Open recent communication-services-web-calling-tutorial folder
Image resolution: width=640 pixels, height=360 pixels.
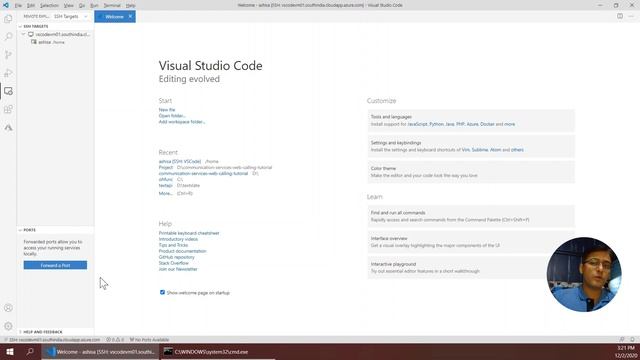(203, 173)
